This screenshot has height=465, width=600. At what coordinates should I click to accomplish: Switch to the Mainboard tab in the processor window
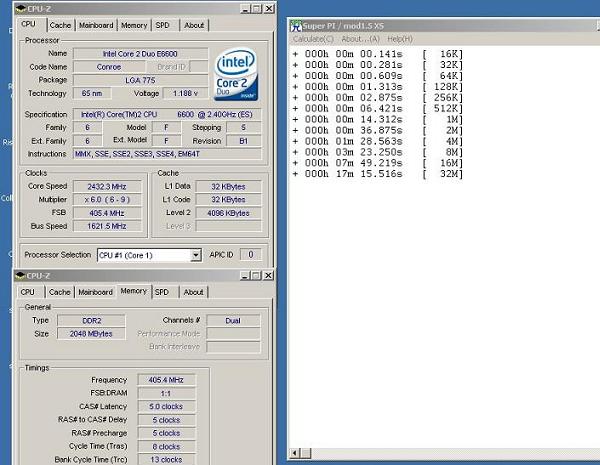tap(96, 25)
